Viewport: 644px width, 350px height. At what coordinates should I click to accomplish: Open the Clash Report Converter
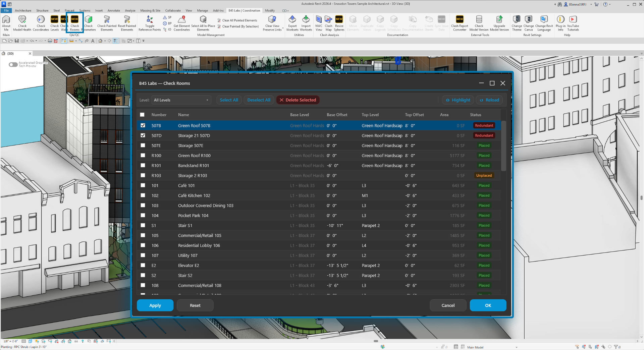[460, 23]
